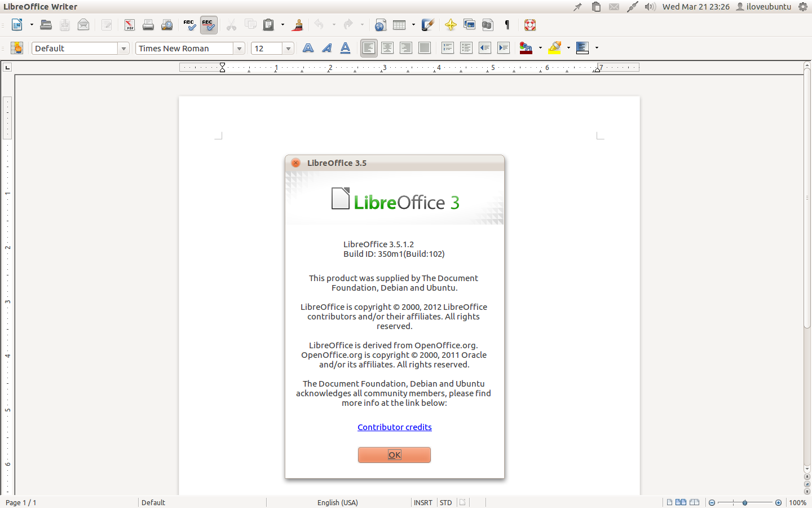Click the Decrease Indent icon
The image size is (812, 508).
pos(485,48)
